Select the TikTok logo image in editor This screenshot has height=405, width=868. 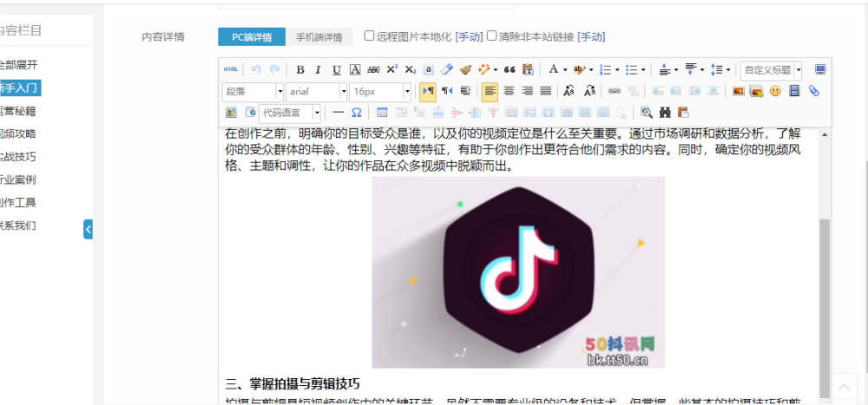[518, 272]
